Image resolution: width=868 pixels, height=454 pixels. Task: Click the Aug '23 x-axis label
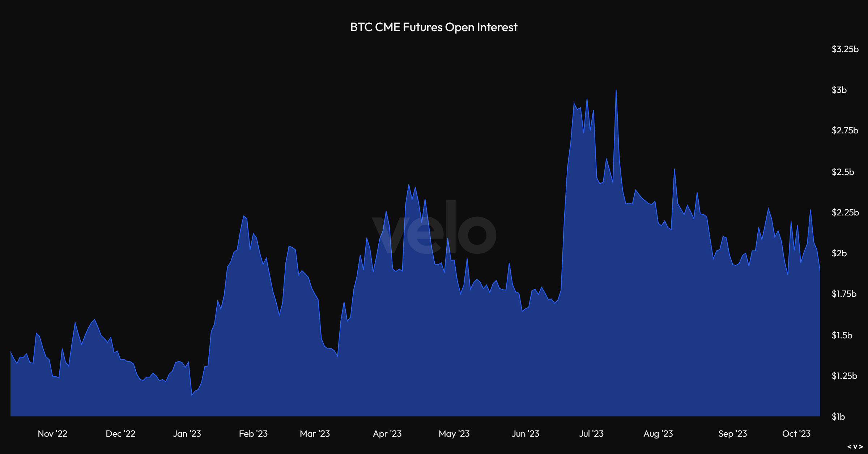(x=658, y=434)
